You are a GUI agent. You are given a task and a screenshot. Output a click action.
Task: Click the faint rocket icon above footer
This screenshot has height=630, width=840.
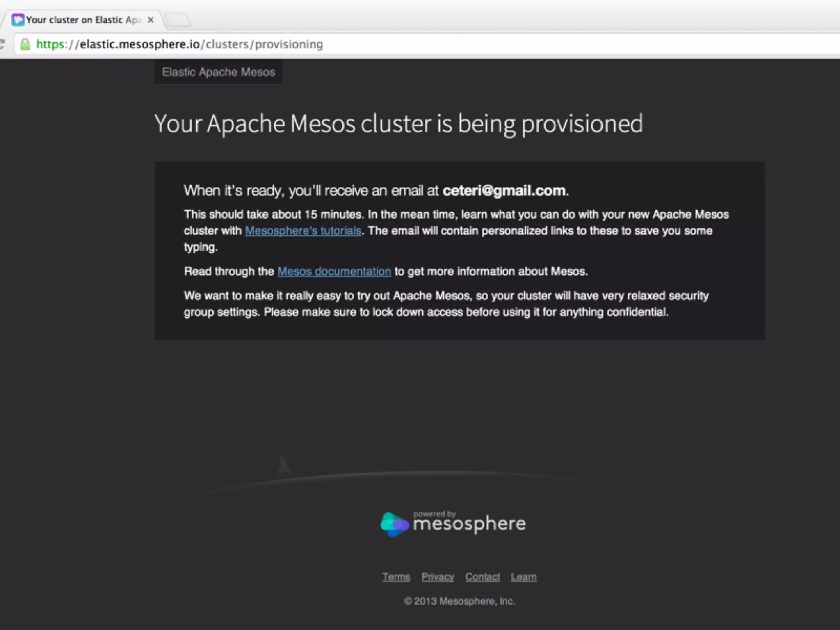tap(283, 466)
